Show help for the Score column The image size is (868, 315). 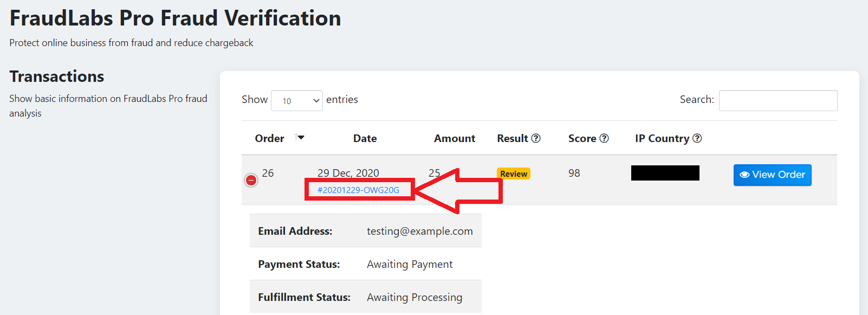click(604, 138)
